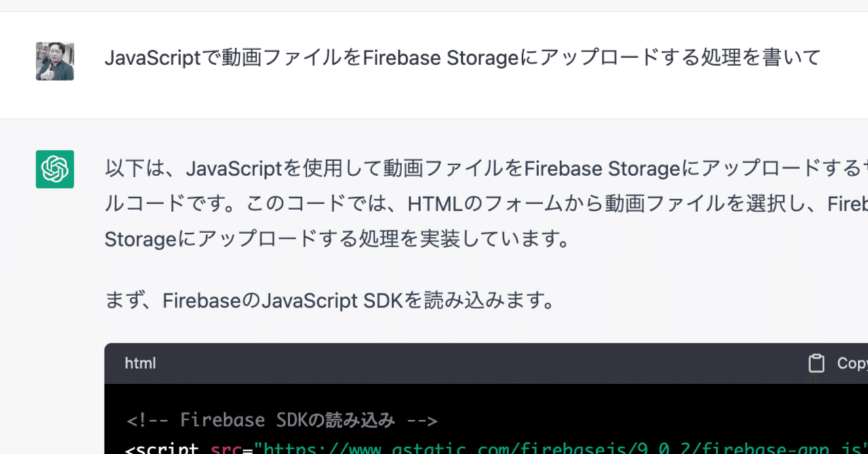
Task: Click the Copy code button on the code block
Action: tap(834, 363)
